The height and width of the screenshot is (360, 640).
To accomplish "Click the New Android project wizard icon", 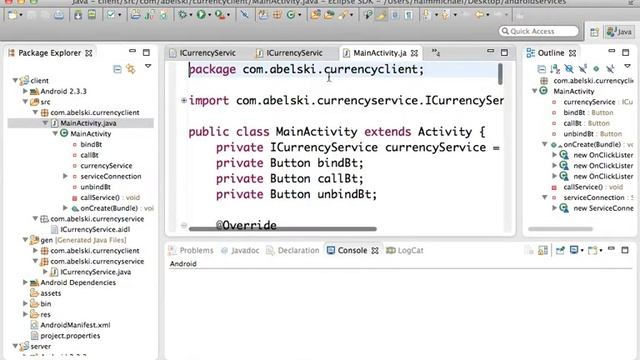I will (135, 15).
